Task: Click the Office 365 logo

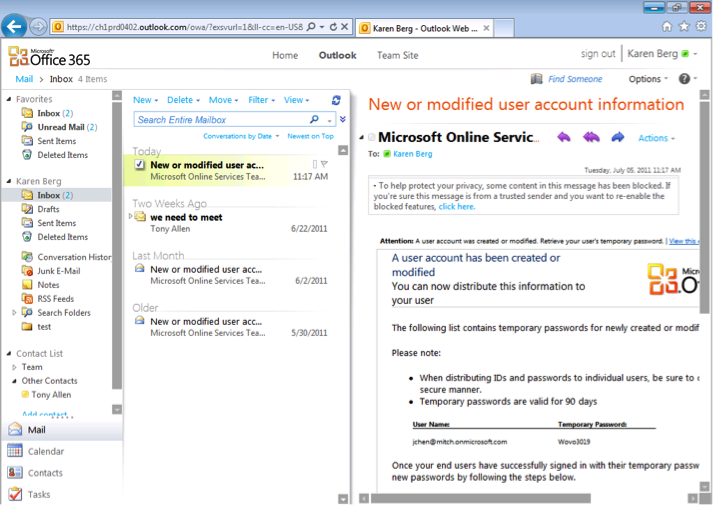Action: 49,56
